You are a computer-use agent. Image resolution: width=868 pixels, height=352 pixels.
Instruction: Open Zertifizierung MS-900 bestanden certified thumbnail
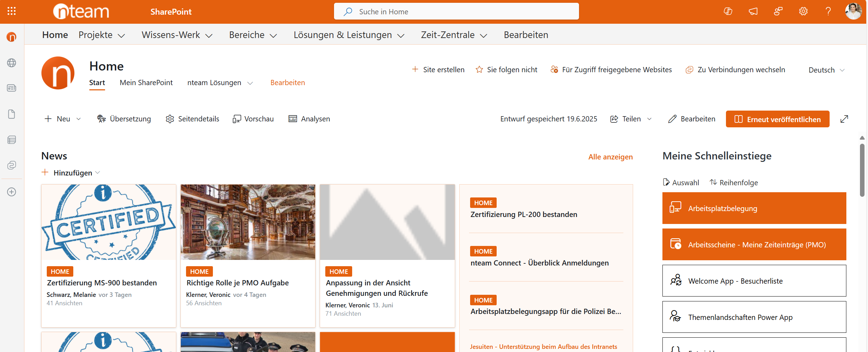[109, 222]
